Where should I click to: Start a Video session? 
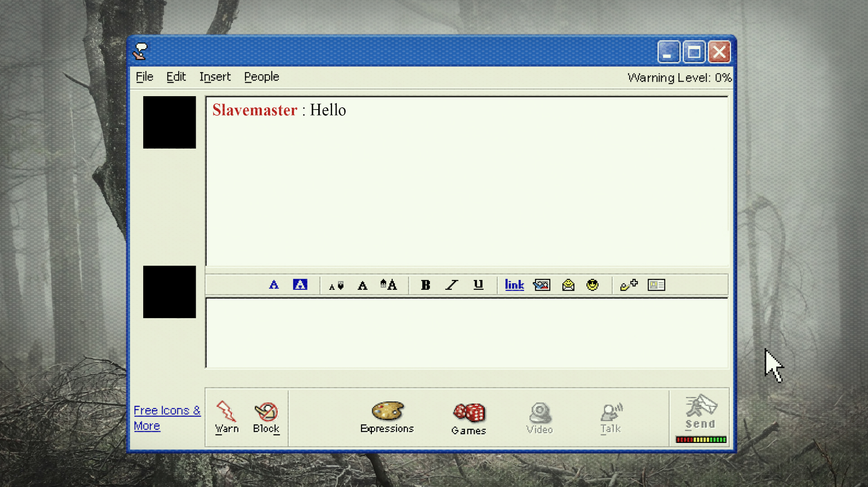(540, 418)
